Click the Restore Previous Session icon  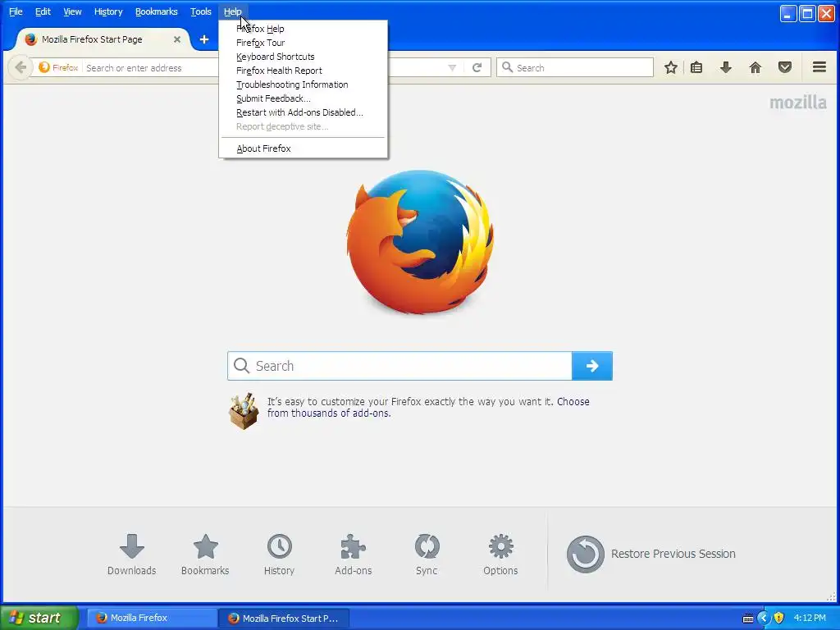click(x=586, y=554)
